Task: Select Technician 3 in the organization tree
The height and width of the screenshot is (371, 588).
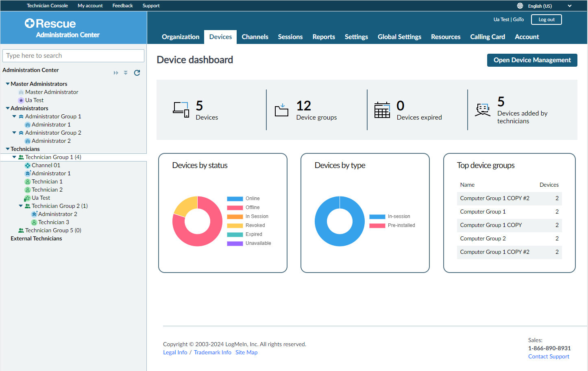Action: (53, 222)
